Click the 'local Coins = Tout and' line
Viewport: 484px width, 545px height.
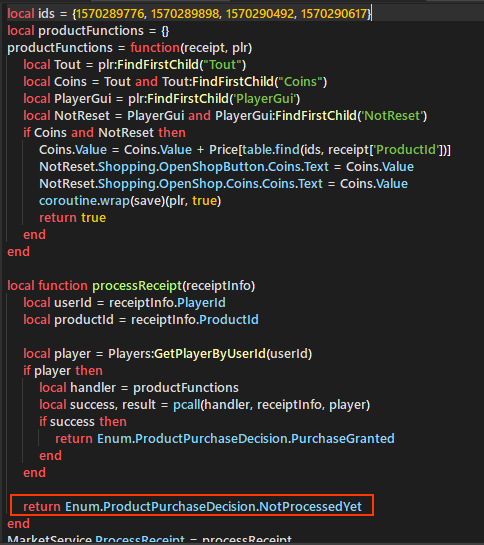point(175,82)
